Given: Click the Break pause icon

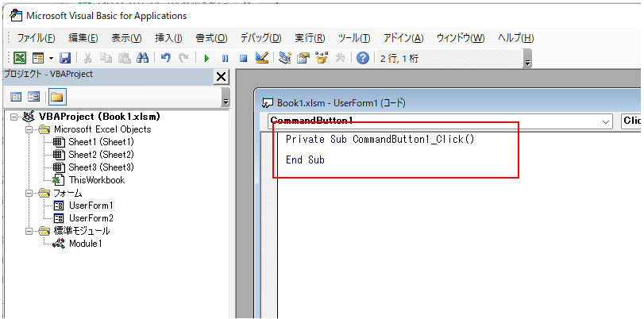Looking at the screenshot, I should tap(225, 59).
